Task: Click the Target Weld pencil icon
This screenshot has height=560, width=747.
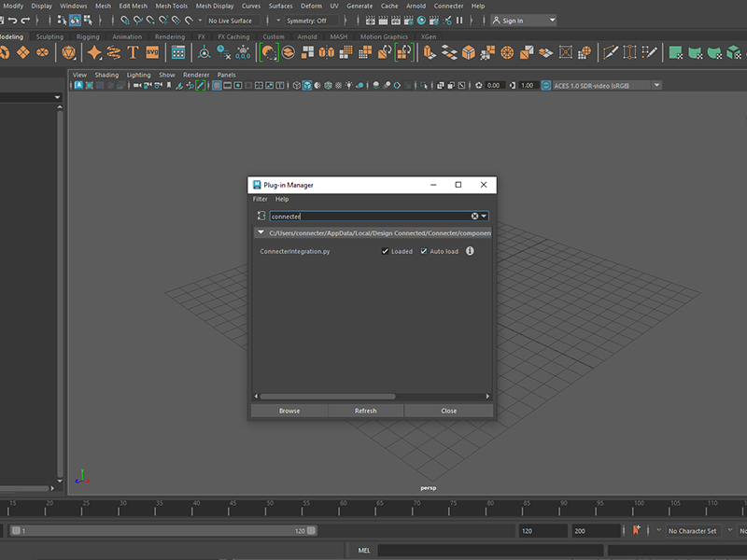Action: [649, 52]
